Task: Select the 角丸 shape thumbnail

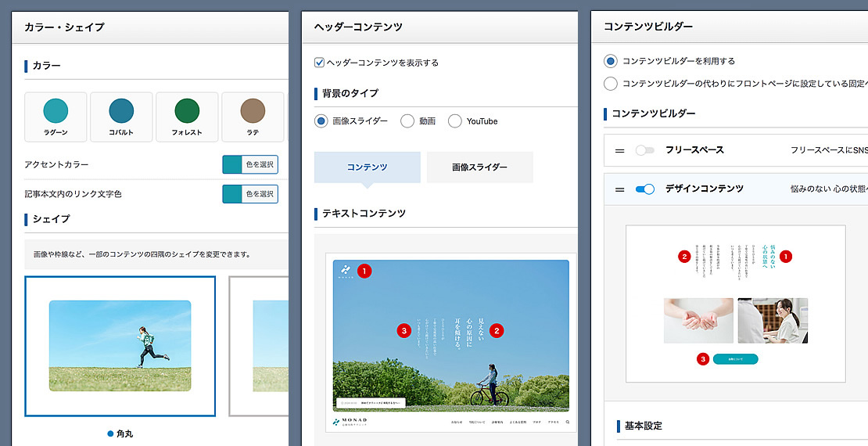Action: click(120, 346)
